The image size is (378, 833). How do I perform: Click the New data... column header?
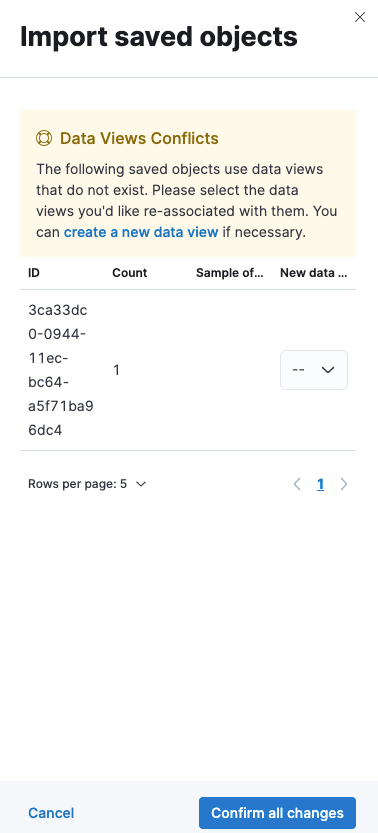tap(314, 273)
